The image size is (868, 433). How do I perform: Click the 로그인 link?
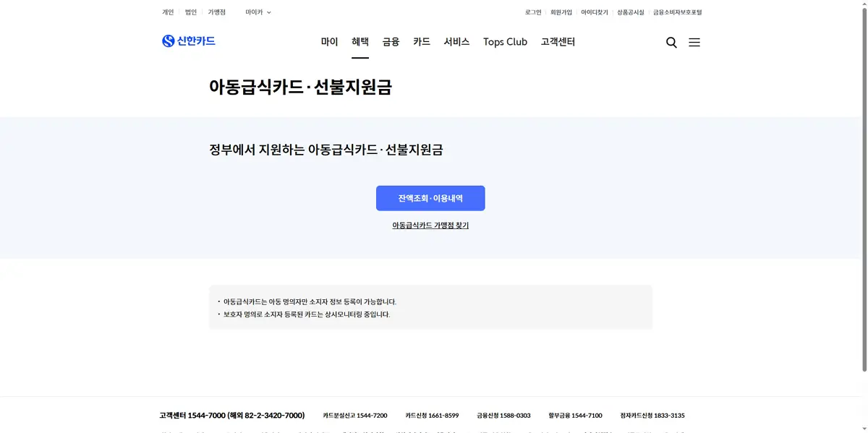click(533, 12)
